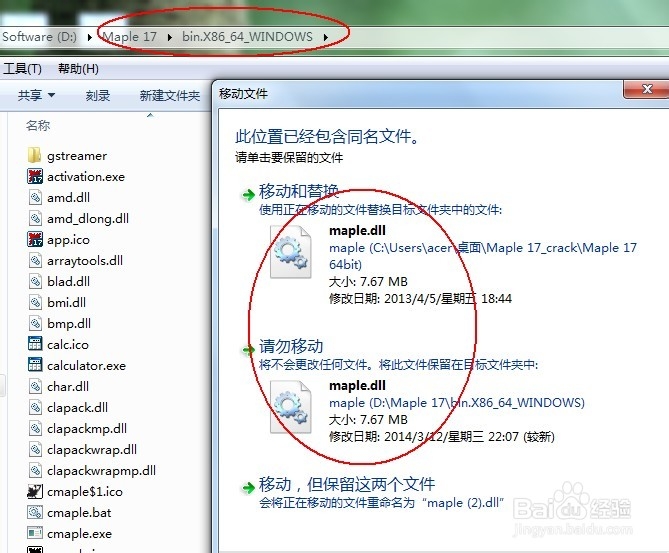
Task: Click the blad.dll file icon
Action: (35, 281)
